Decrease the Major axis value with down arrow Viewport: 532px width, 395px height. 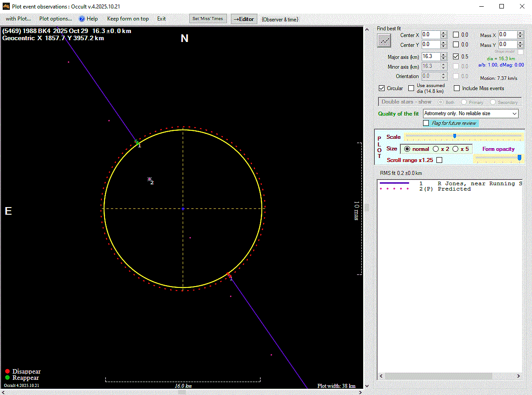443,59
